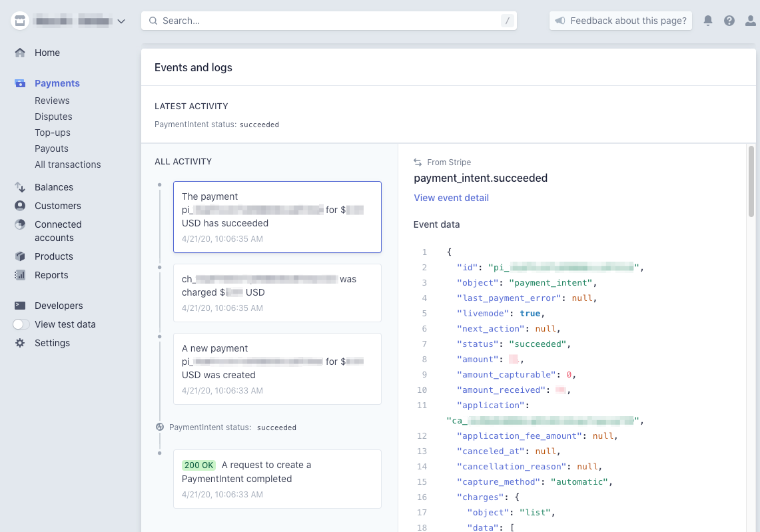Expand the account name dropdown
760x532 pixels.
click(121, 21)
